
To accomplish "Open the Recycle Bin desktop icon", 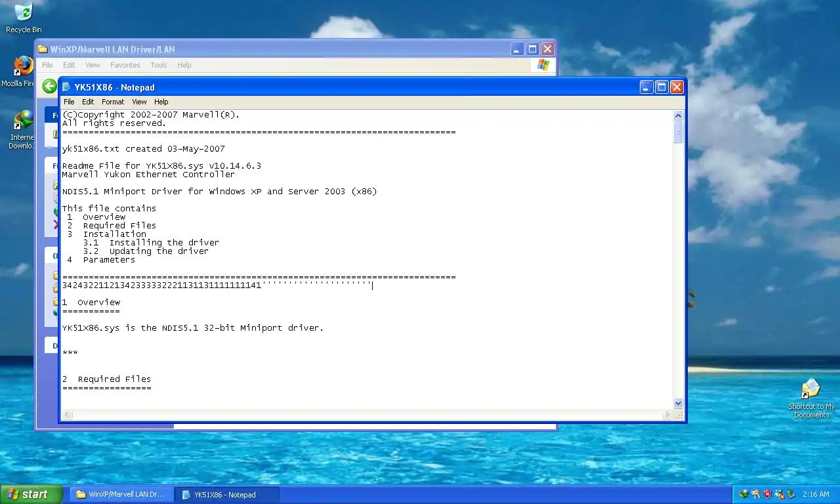I will click(x=24, y=18).
